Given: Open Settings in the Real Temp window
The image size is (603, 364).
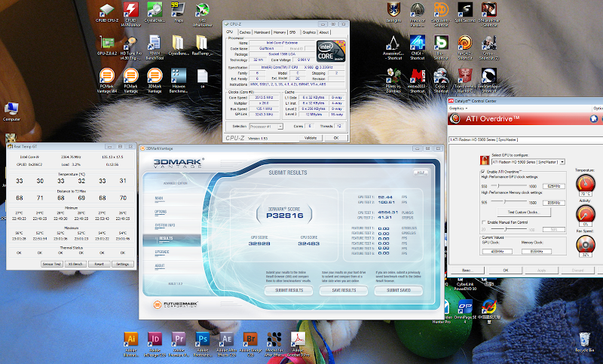Looking at the screenshot, I should (x=123, y=264).
